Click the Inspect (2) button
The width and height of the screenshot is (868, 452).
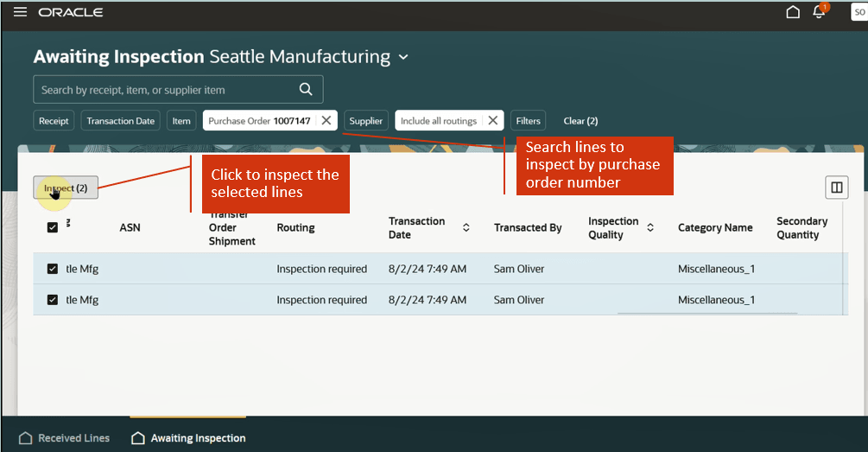point(66,188)
